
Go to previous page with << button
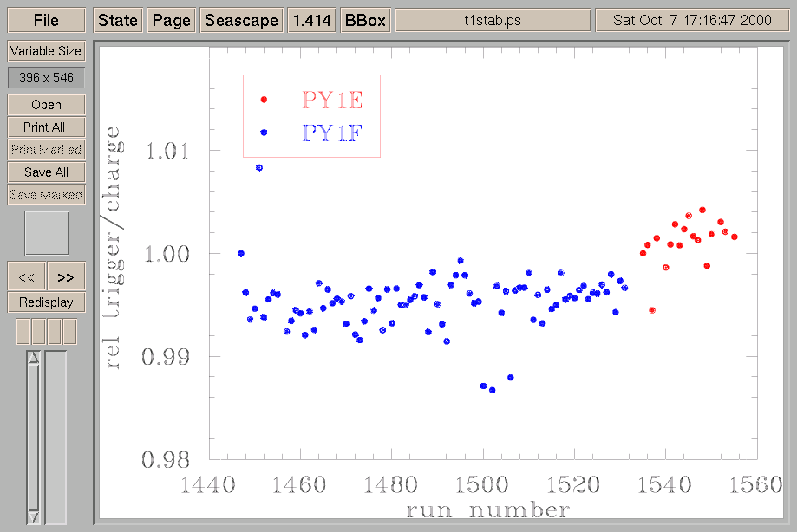point(26,276)
